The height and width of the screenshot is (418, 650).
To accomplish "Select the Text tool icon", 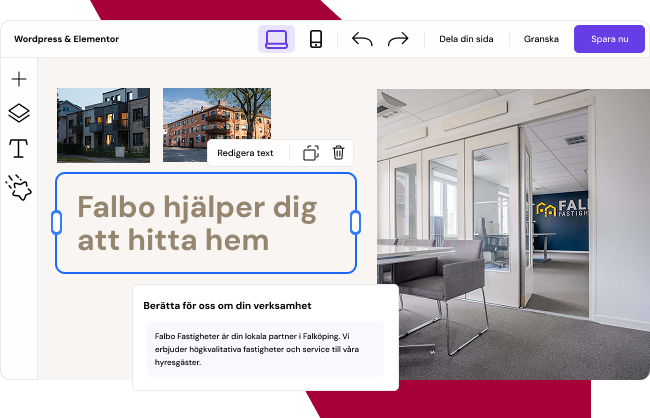I will (x=18, y=149).
